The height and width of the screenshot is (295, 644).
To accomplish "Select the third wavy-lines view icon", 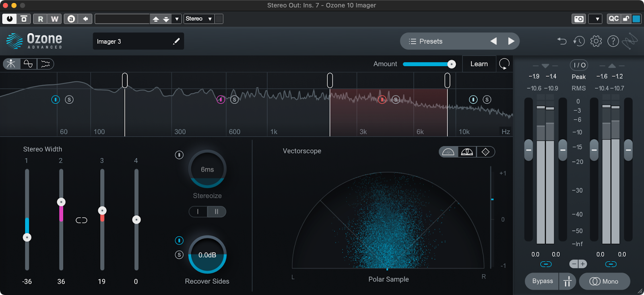I will pyautogui.click(x=45, y=64).
